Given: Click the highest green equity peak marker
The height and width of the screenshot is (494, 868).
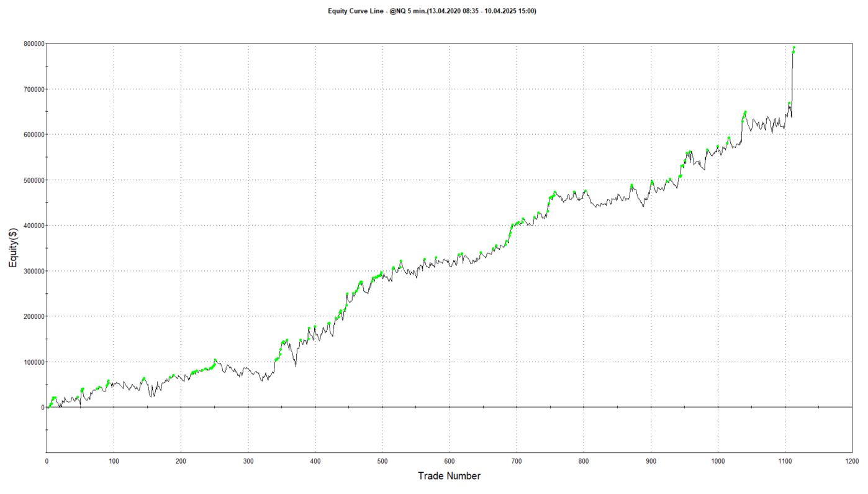Looking at the screenshot, I should [794, 48].
